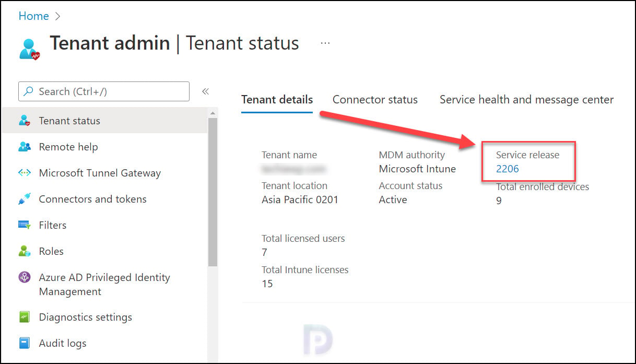This screenshot has height=364, width=636.
Task: Open the 2206 service release link
Action: pyautogui.click(x=507, y=169)
